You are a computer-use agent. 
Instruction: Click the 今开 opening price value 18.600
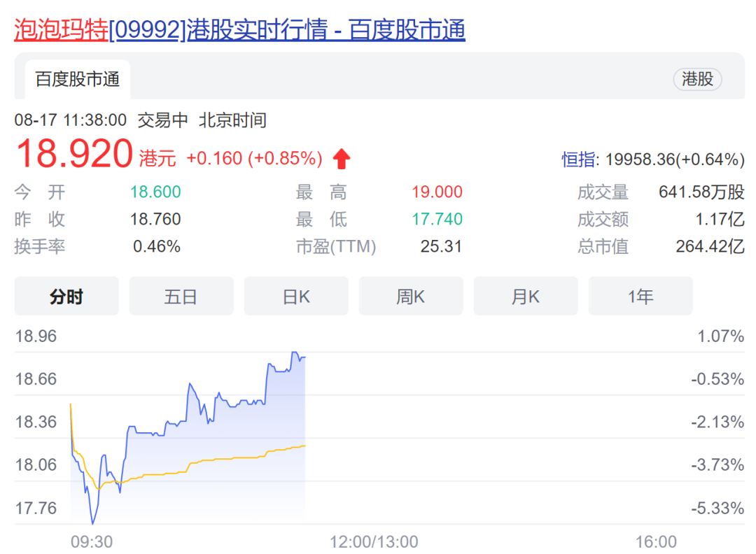(155, 192)
